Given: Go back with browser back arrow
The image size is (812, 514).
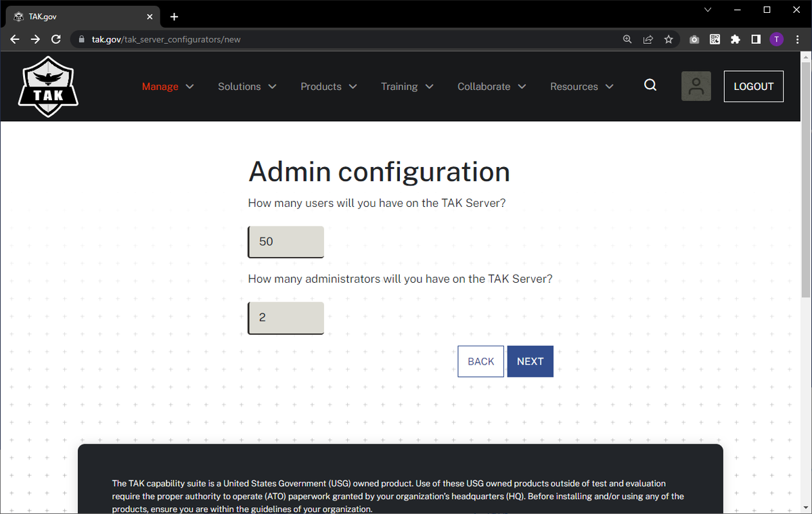Looking at the screenshot, I should (x=15, y=39).
